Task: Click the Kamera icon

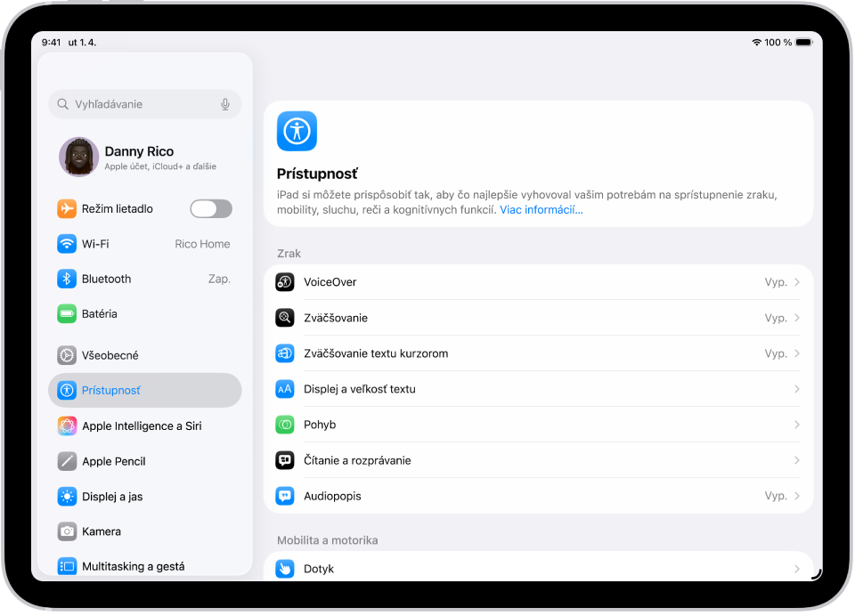Action: click(67, 531)
